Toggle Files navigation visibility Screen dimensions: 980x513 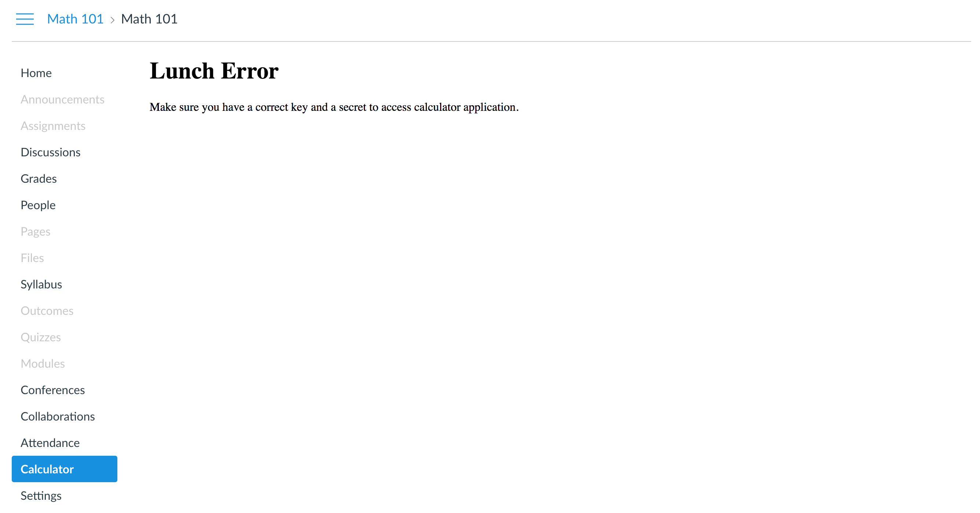point(32,258)
